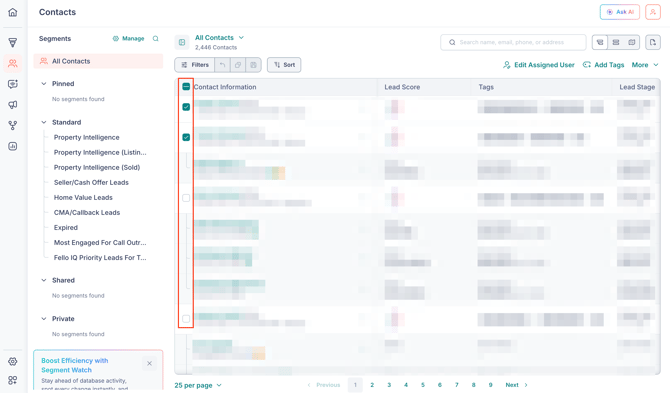Click the Add Tags button
670x393 pixels.
603,65
